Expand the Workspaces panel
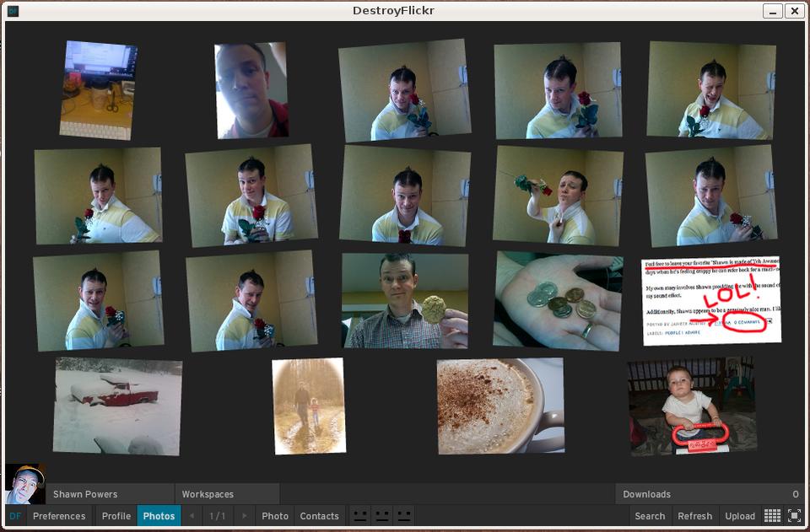 [208, 494]
